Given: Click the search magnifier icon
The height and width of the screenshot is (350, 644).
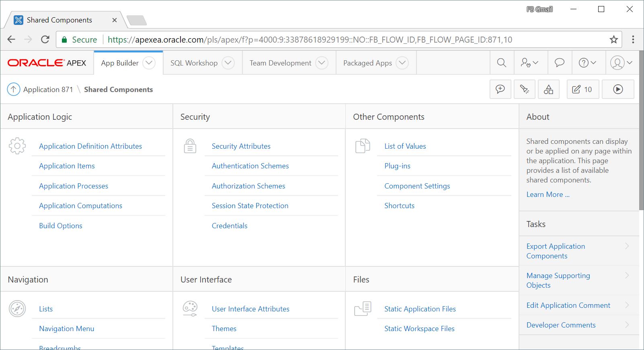Looking at the screenshot, I should 502,63.
